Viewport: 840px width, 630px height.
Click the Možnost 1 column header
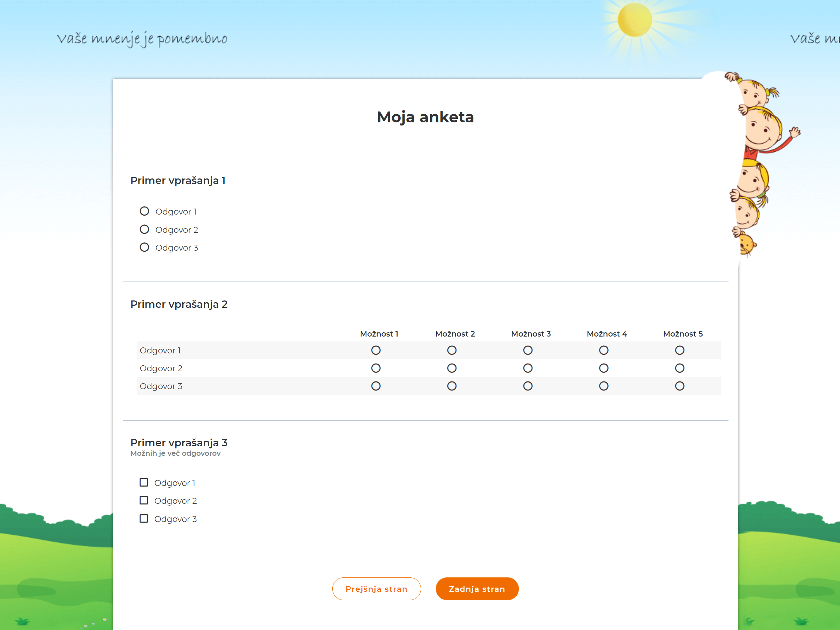[x=379, y=334]
